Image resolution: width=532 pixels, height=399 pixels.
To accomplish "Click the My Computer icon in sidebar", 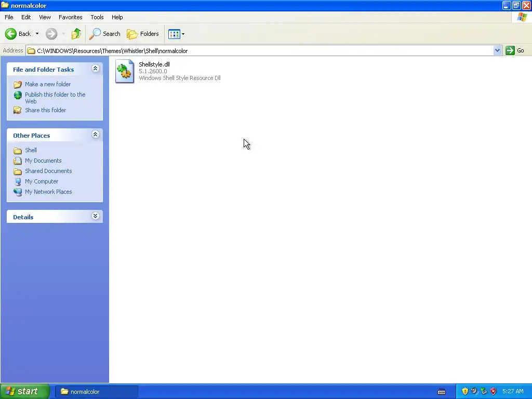I will (x=18, y=182).
